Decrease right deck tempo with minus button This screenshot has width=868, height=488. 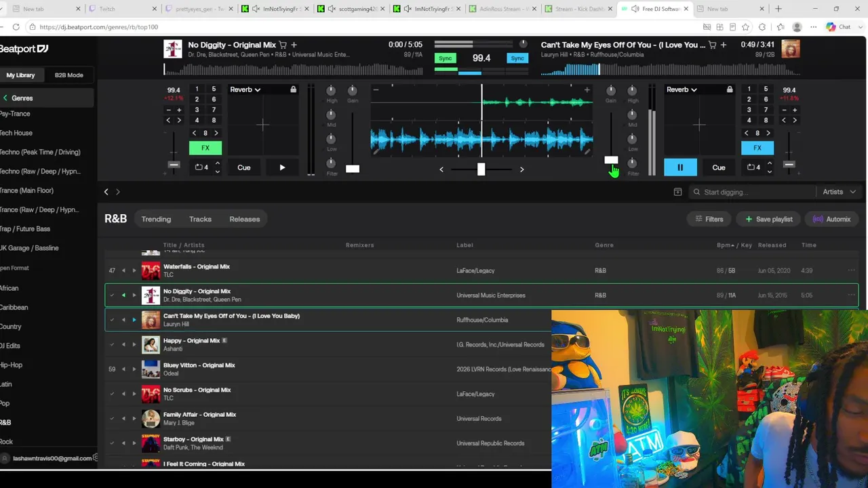(784, 110)
